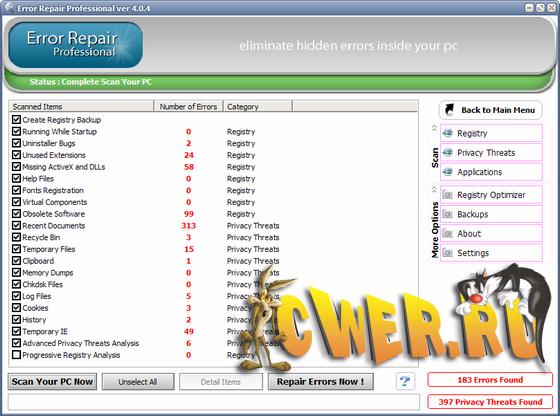Toggle Chkdsk Files checkbox
The image size is (560, 416).
[x=16, y=284]
